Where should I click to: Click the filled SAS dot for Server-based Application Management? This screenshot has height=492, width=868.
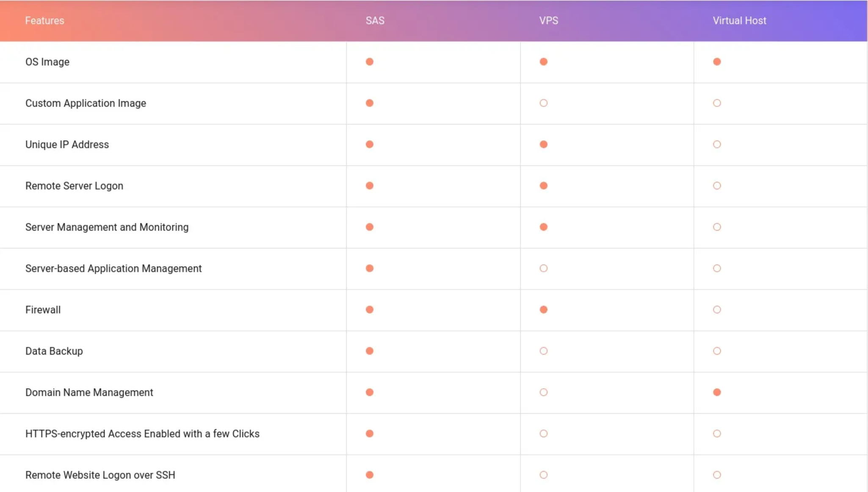(x=370, y=268)
